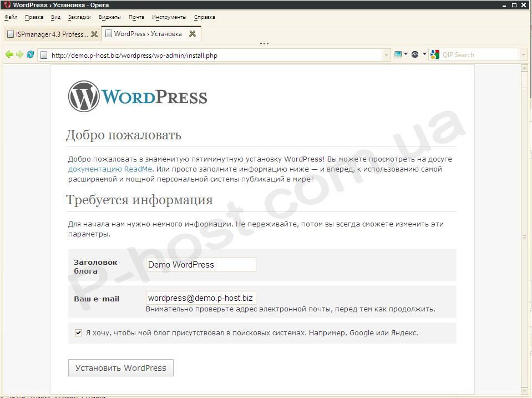Viewport: 532px width, 398px height.
Task: Open the address bar history dropdown
Action: (386, 55)
